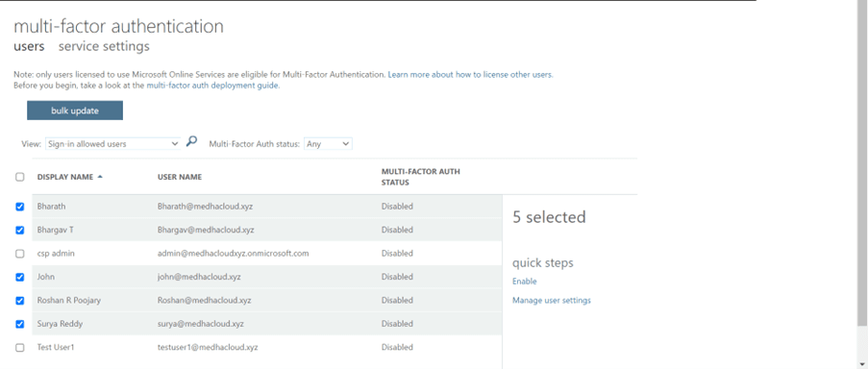Click MULTI-FACTOR AUTH STATUS column header
Screen dimensions: 868x369
point(421,177)
